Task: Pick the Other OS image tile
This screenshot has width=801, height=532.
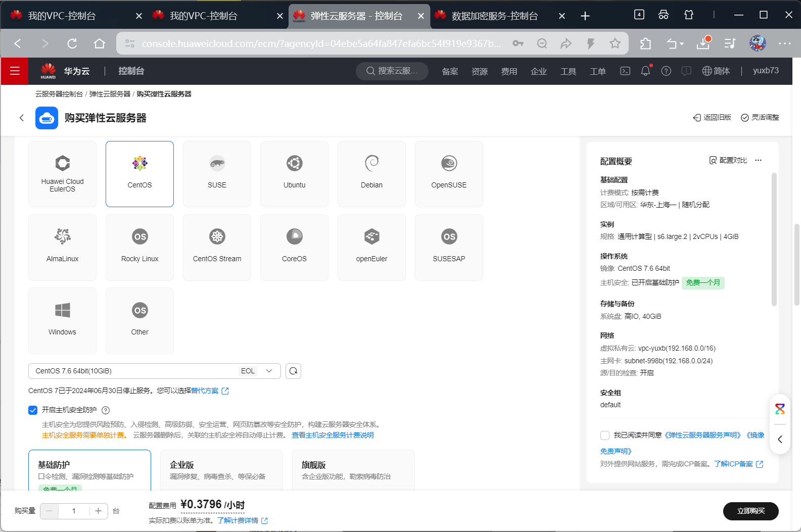Action: point(139,321)
